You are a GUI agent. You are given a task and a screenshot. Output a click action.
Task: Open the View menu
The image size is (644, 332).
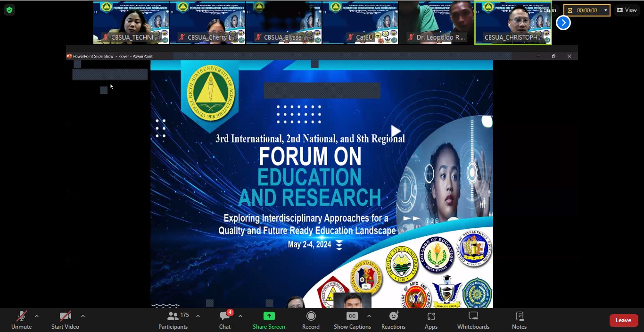(627, 10)
